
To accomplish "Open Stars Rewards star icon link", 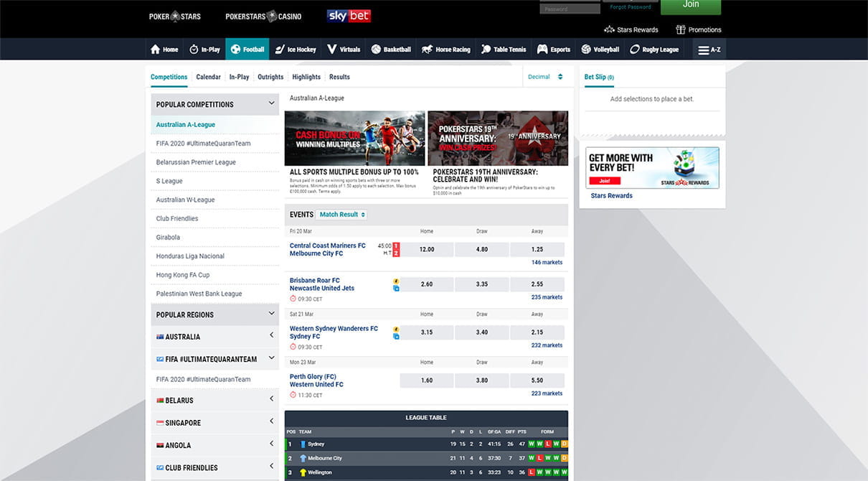I will [631, 29].
